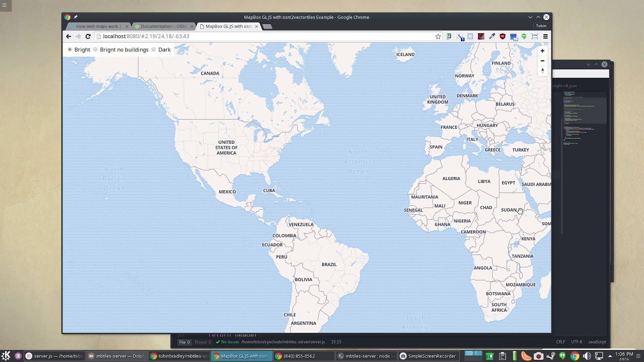Open the purple activities icon on the panel
The height and width of the screenshot is (362, 644).
[18, 356]
